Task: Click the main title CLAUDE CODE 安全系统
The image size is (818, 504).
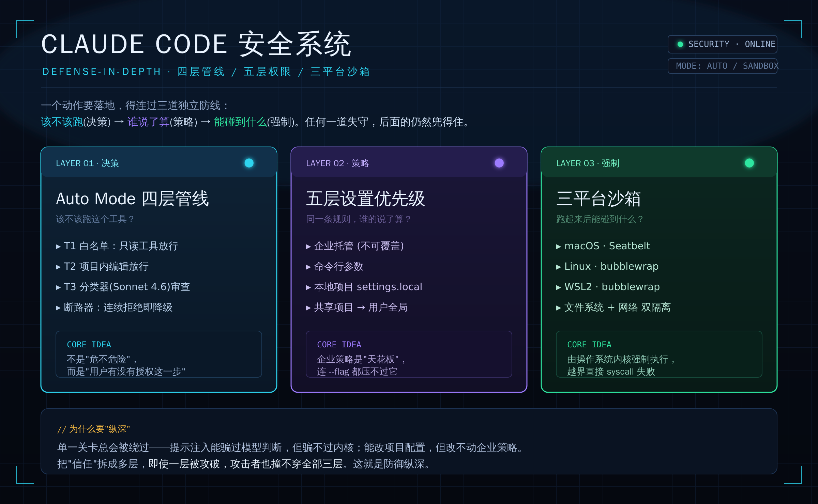Action: tap(196, 44)
